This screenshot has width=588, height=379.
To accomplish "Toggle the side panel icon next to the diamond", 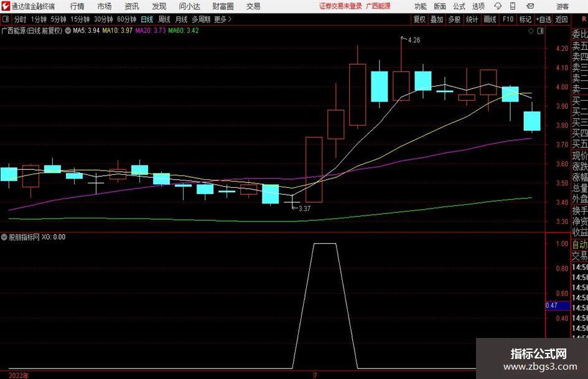I will pos(540,31).
